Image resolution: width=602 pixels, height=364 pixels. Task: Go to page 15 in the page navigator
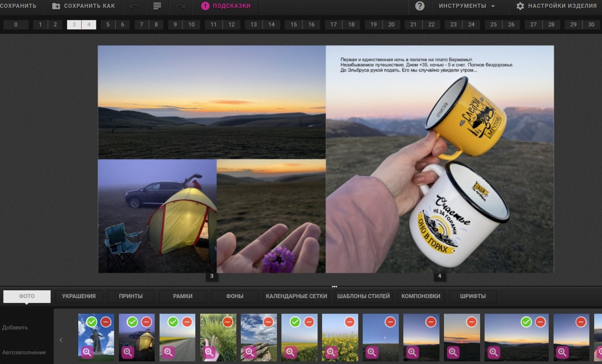point(293,25)
